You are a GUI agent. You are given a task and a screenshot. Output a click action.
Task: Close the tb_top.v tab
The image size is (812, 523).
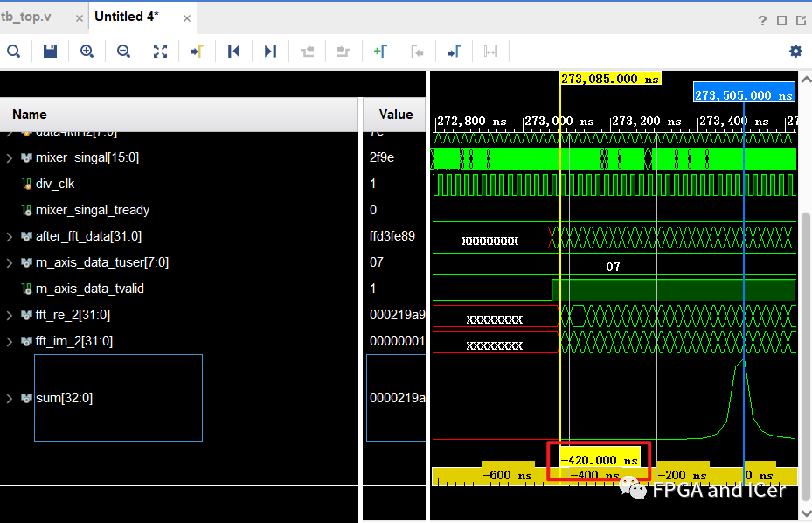(80, 18)
